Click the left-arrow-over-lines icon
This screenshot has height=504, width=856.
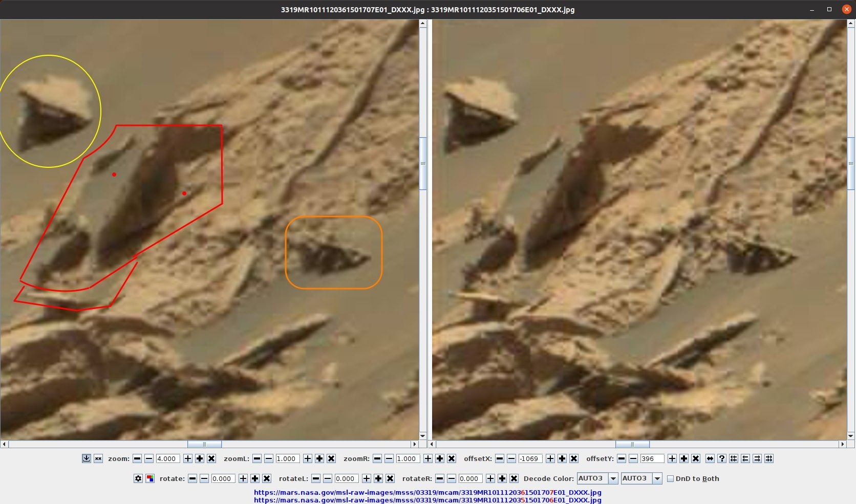click(745, 458)
